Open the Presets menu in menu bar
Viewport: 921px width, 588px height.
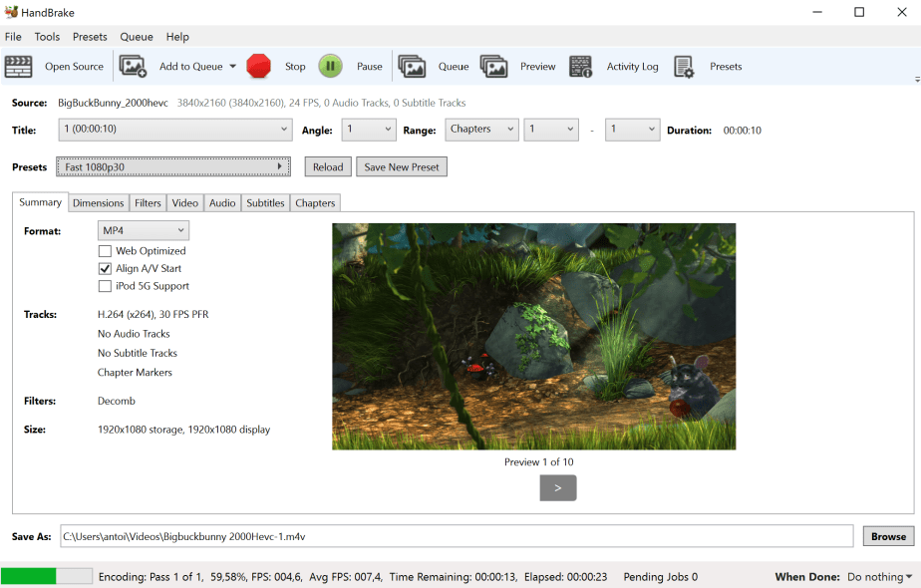(90, 37)
